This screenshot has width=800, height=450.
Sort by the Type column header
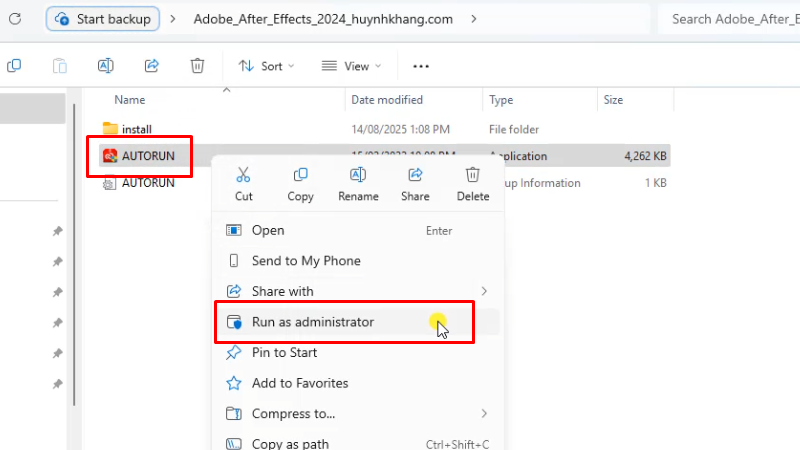click(x=501, y=99)
